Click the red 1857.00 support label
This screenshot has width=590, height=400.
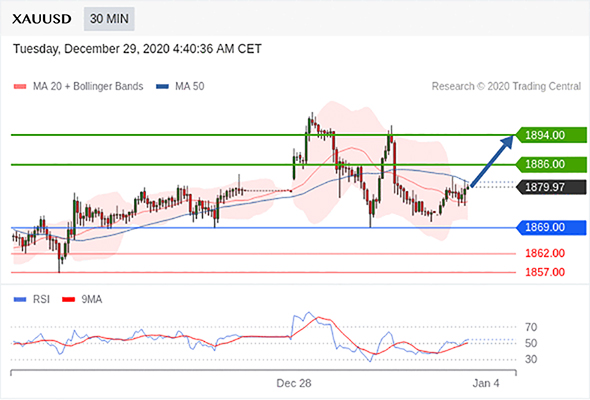click(x=545, y=272)
